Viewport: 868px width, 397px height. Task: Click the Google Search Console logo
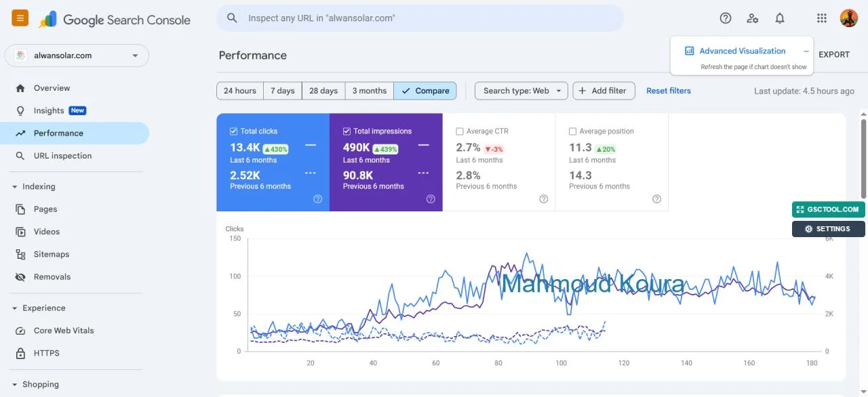pos(115,19)
